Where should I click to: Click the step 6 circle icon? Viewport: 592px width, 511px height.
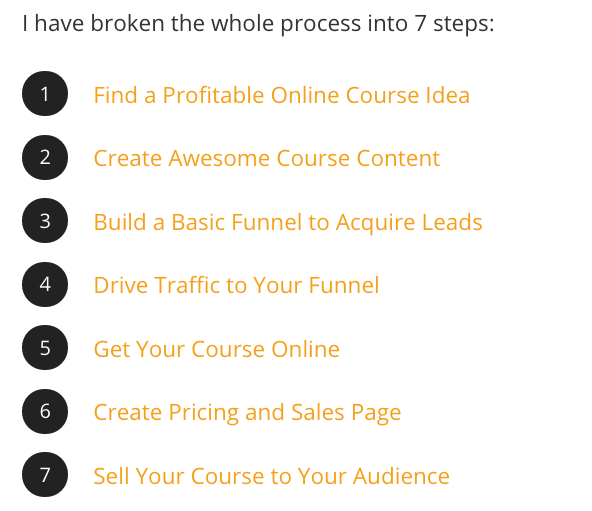click(45, 411)
